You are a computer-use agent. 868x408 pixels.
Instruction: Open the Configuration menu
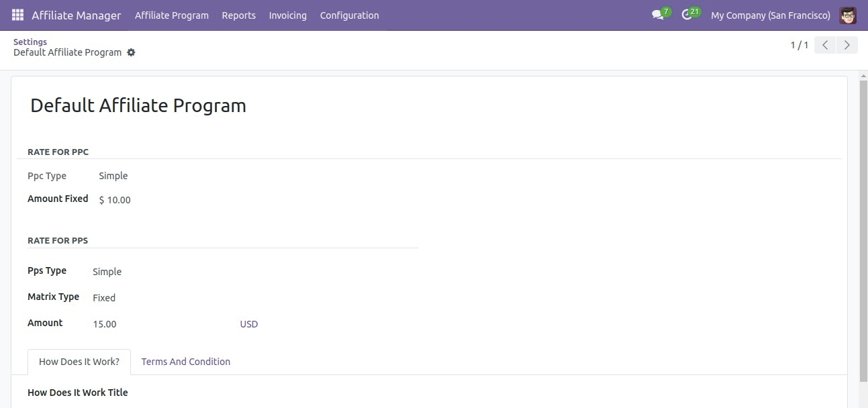click(349, 15)
